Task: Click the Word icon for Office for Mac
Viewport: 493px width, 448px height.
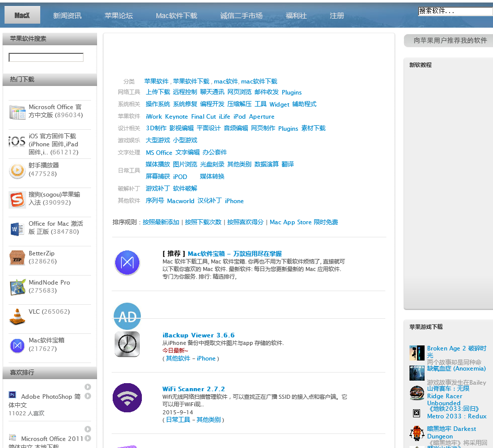Action: [x=17, y=229]
